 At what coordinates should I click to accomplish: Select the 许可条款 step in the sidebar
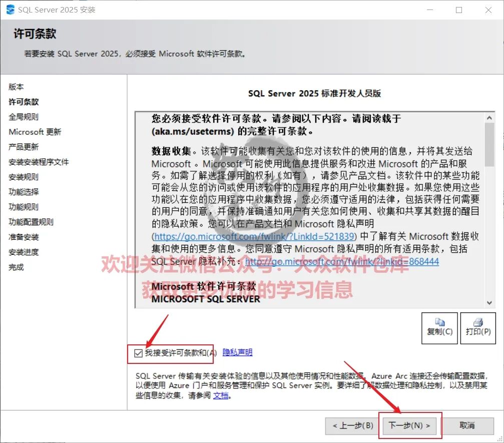[24, 102]
